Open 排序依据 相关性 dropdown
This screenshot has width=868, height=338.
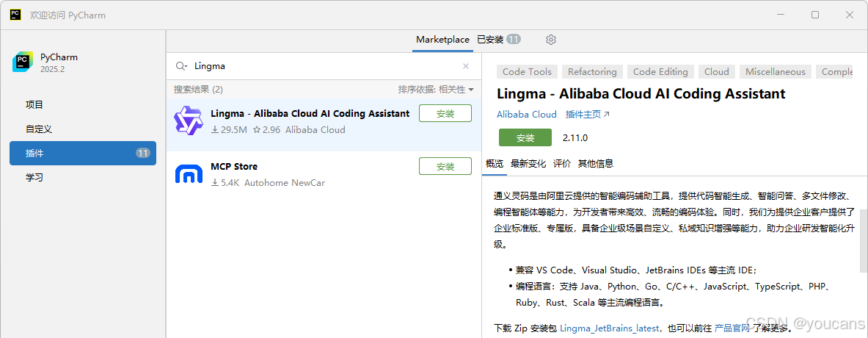[436, 89]
